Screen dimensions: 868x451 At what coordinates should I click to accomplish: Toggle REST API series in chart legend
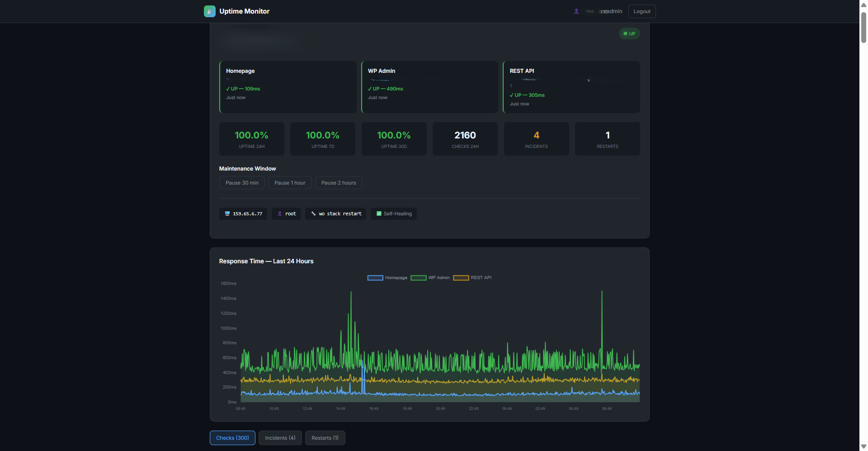[x=472, y=278]
